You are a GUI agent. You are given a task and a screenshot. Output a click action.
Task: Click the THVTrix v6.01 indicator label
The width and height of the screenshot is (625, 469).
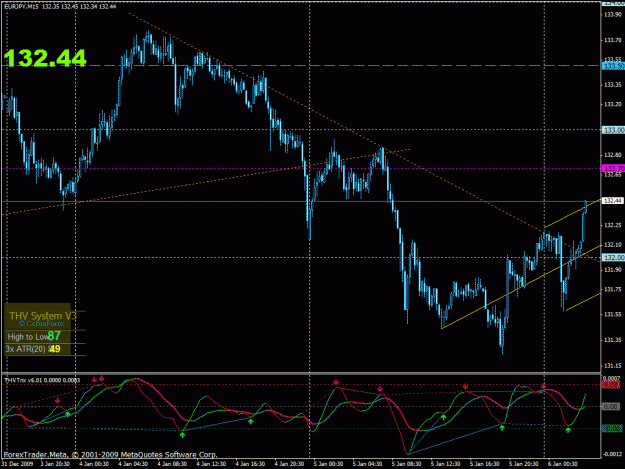42,380
